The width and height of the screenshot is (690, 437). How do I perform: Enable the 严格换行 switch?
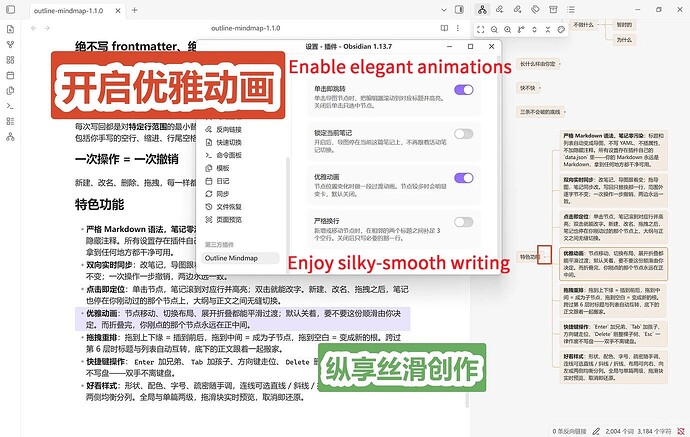(x=464, y=222)
